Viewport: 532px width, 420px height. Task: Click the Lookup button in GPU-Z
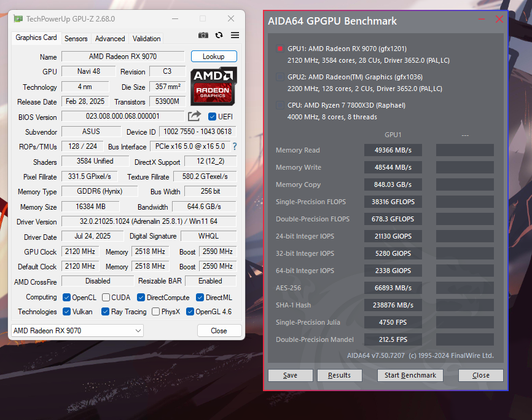(x=214, y=57)
